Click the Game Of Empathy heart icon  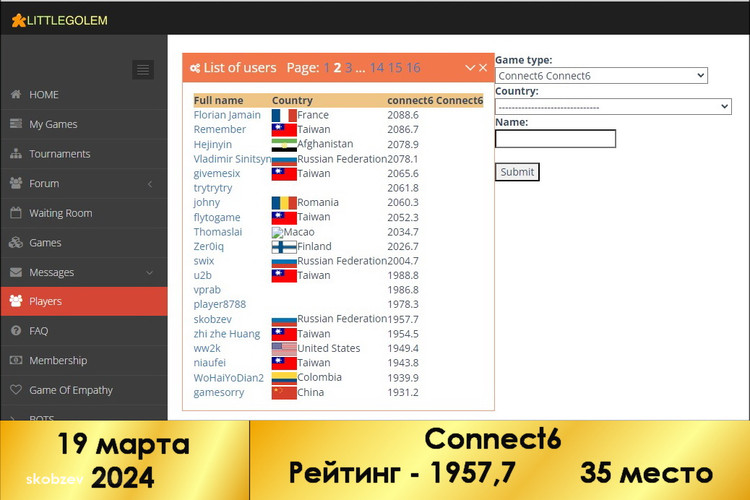[16, 390]
